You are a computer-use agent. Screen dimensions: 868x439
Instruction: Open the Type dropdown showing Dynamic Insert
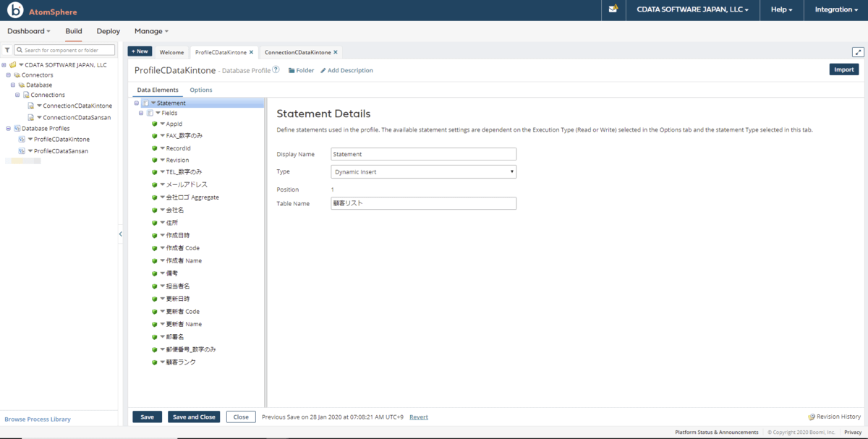point(423,171)
